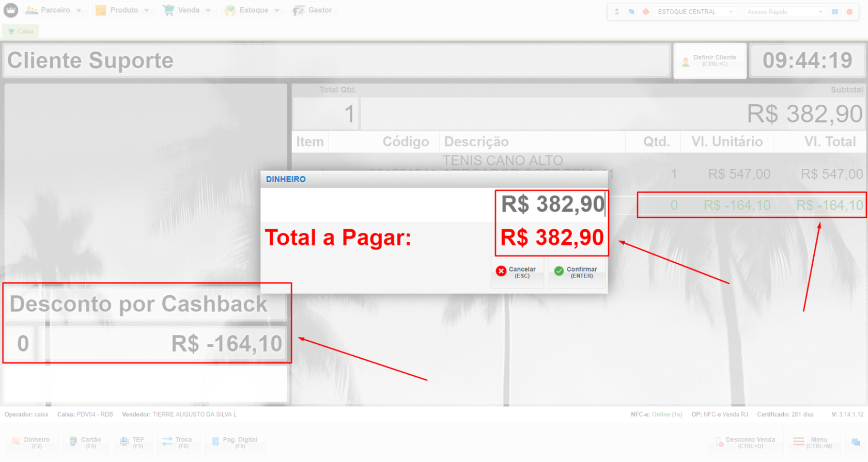
Task: Click Definir Cliente button
Action: [x=710, y=61]
